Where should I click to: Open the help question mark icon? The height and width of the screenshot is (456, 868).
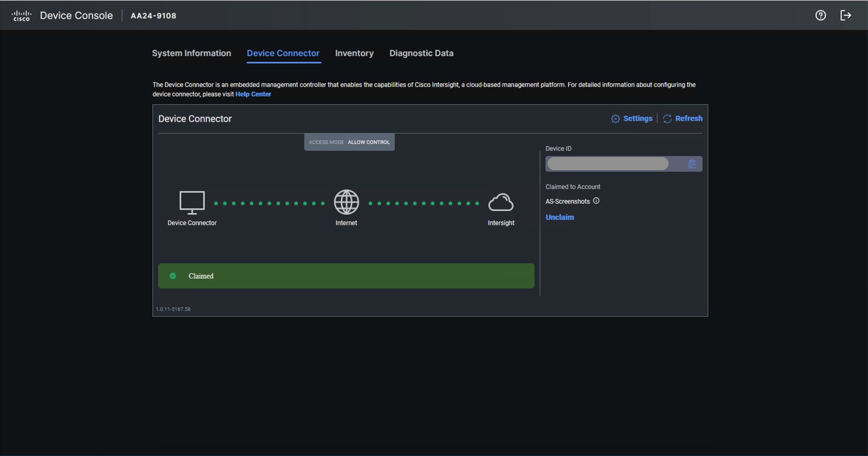coord(821,15)
